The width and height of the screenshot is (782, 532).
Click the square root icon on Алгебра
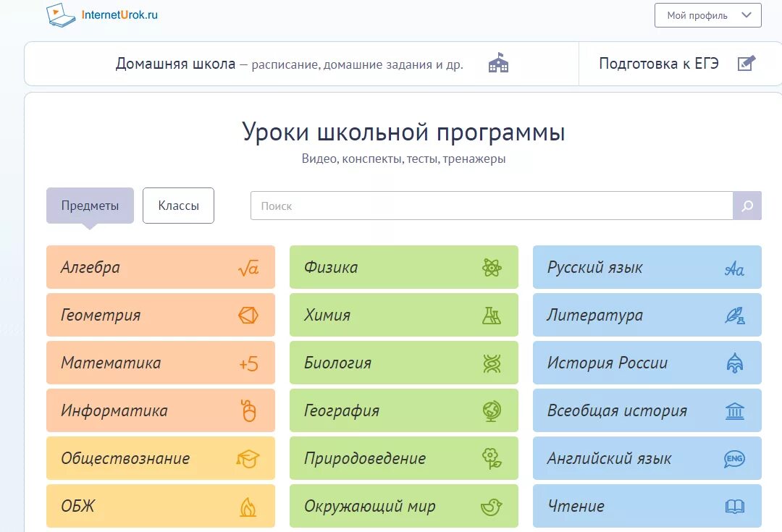(249, 267)
